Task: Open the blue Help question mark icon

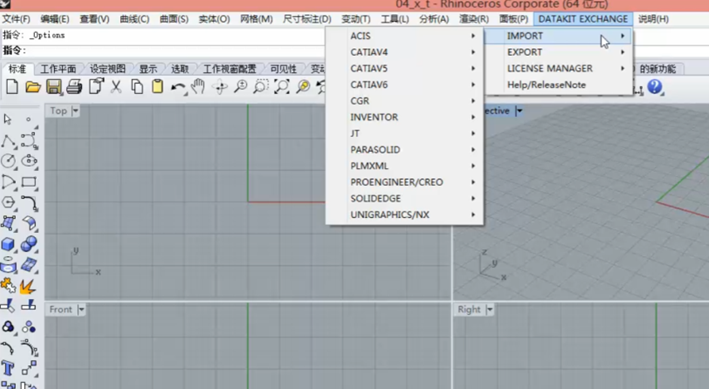Action: point(655,86)
